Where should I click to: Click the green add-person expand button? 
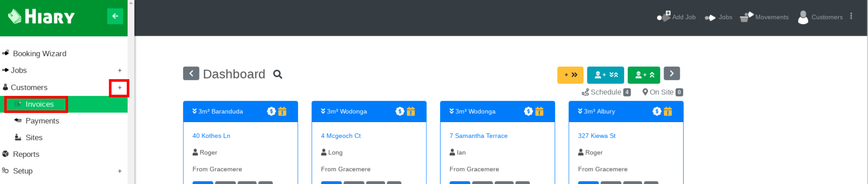pyautogui.click(x=644, y=75)
